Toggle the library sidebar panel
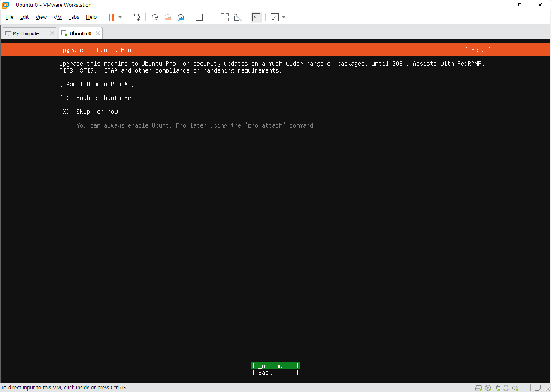 click(x=199, y=17)
